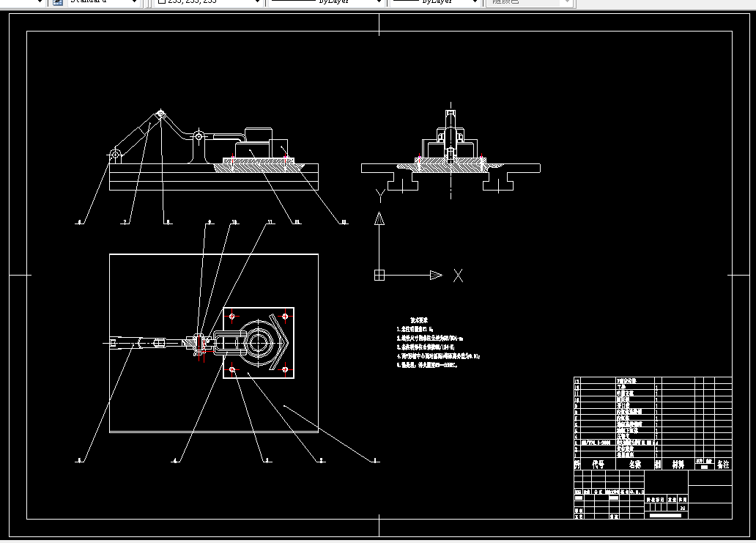Select balloon number 13 under front view
This screenshot has width=756, height=543.
[x=344, y=222]
